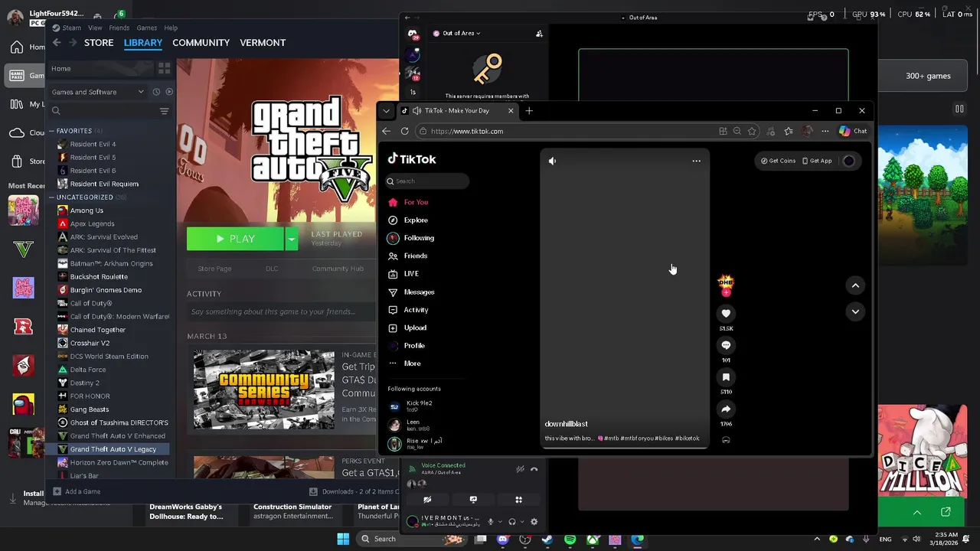980x551 pixels.
Task: Mute the TikTok video with the speaker icon
Action: pos(552,161)
